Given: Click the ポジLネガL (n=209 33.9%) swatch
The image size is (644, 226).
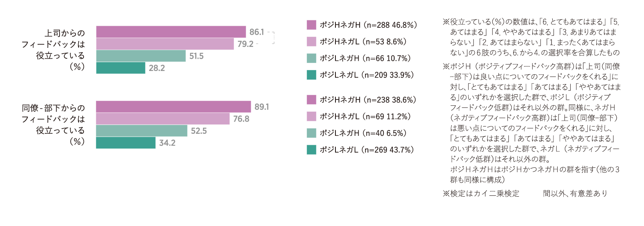Looking at the screenshot, I should pyautogui.click(x=311, y=75).
